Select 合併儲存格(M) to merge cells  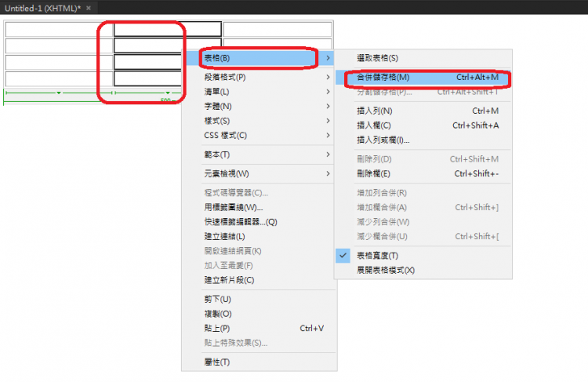click(x=383, y=78)
